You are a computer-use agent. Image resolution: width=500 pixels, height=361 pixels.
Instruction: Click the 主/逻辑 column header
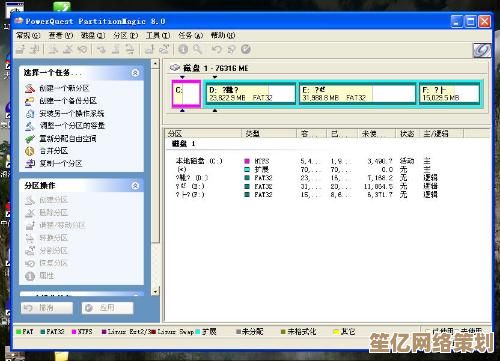(x=441, y=134)
